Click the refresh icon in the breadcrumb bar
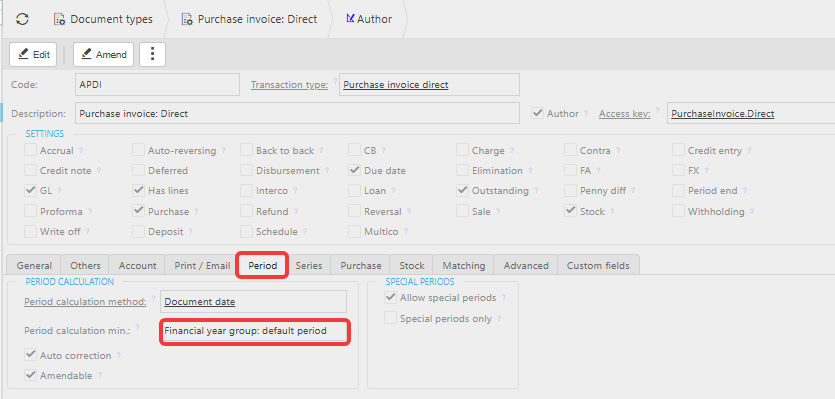 click(22, 19)
